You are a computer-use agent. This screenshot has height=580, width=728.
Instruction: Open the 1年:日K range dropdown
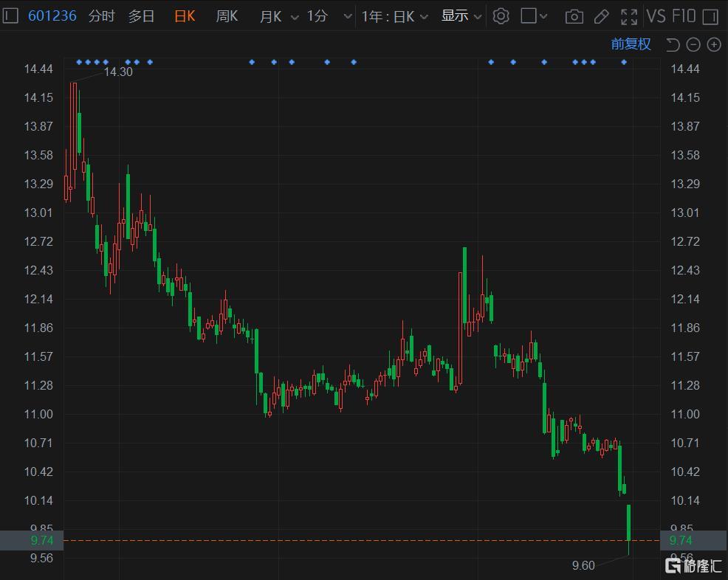coord(395,17)
